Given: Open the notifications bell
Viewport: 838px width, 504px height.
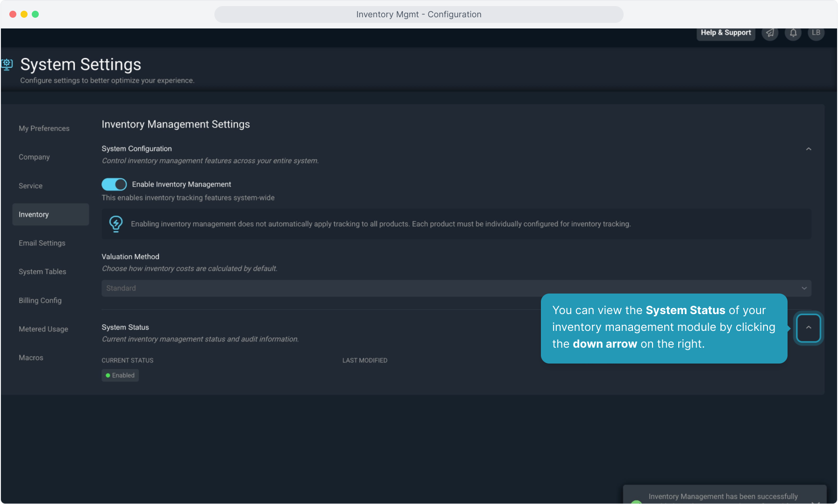Looking at the screenshot, I should click(793, 33).
